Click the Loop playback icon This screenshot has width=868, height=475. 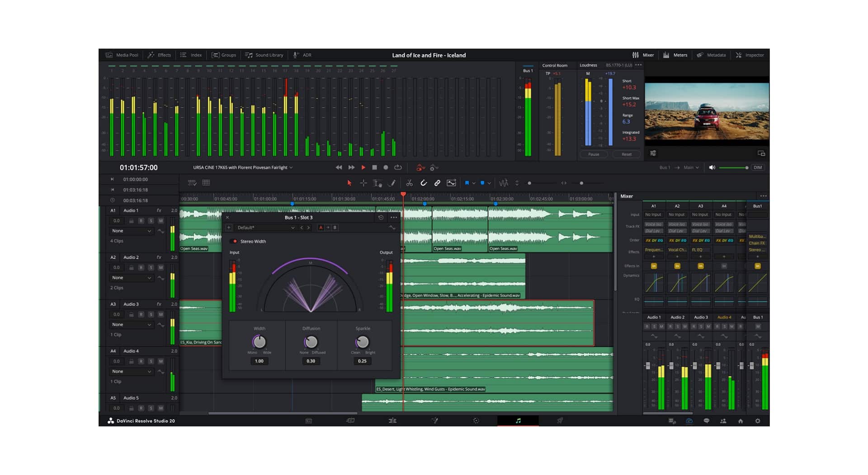coord(398,167)
